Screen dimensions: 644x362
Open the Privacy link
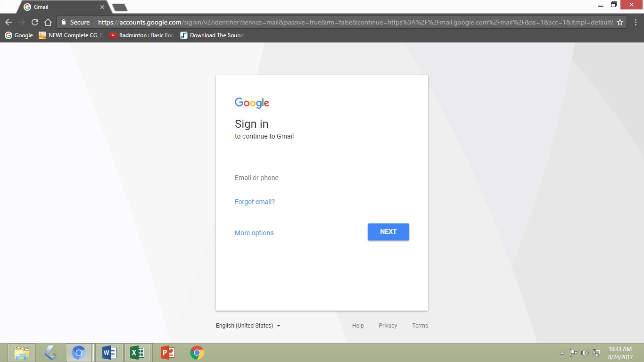click(x=388, y=326)
